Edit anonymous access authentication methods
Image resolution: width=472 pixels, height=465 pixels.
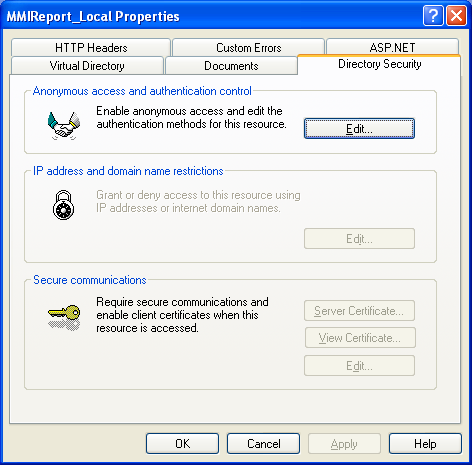[x=359, y=128]
